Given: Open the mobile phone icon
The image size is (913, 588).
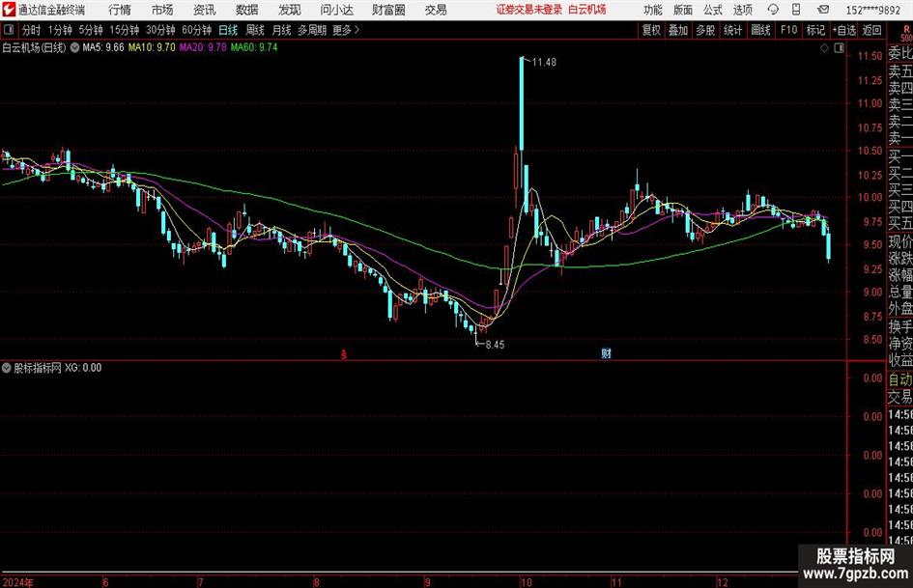Looking at the screenshot, I should pos(796,10).
